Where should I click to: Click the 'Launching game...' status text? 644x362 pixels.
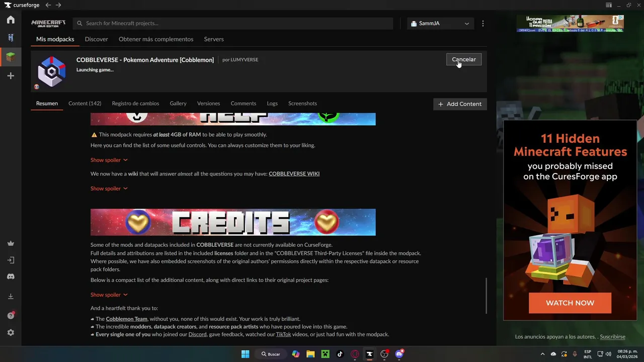(95, 70)
